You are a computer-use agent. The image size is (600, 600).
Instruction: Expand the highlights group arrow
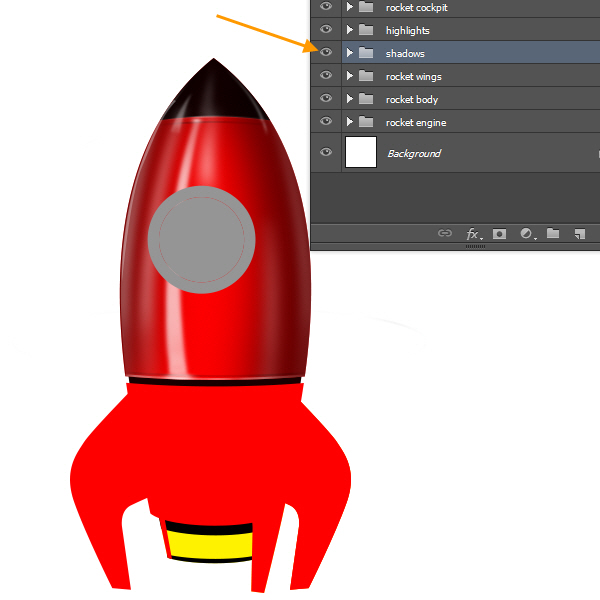pos(349,30)
